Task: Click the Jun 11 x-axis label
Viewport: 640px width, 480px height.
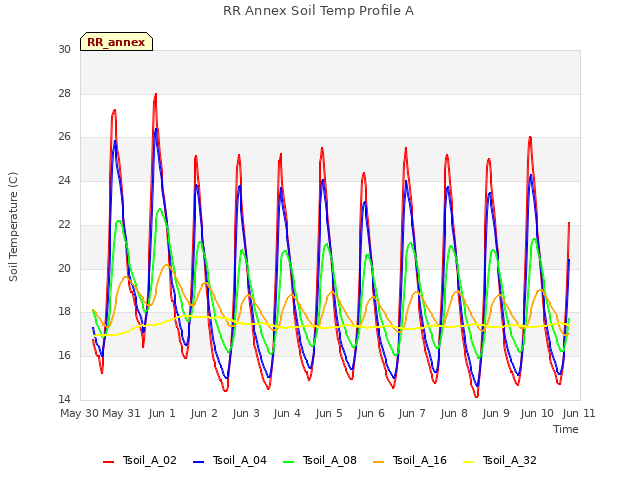Action: pos(579,413)
